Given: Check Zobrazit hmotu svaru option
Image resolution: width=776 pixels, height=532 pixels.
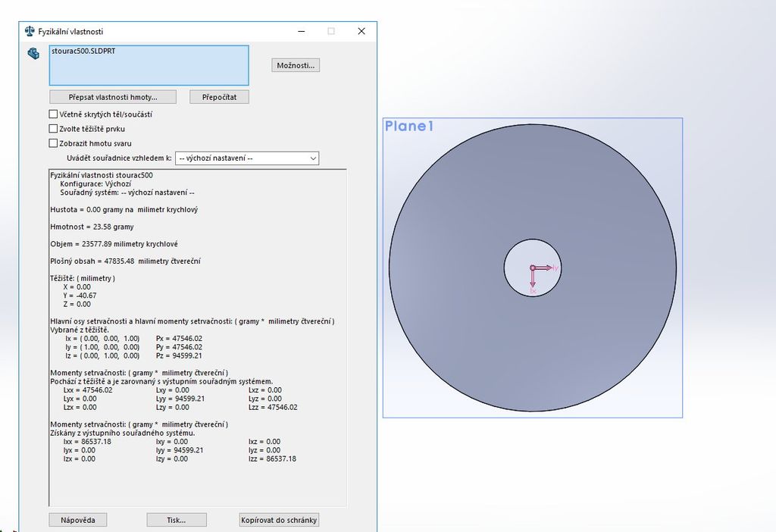Looking at the screenshot, I should tap(54, 143).
